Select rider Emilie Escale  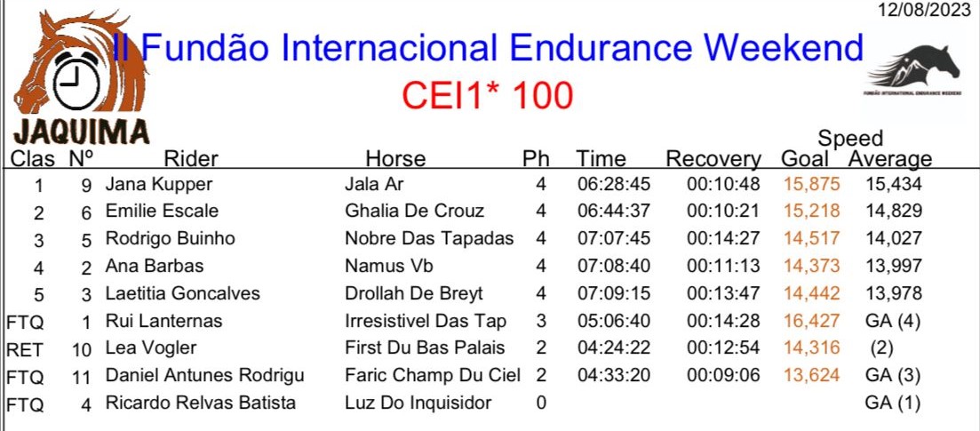(162, 212)
